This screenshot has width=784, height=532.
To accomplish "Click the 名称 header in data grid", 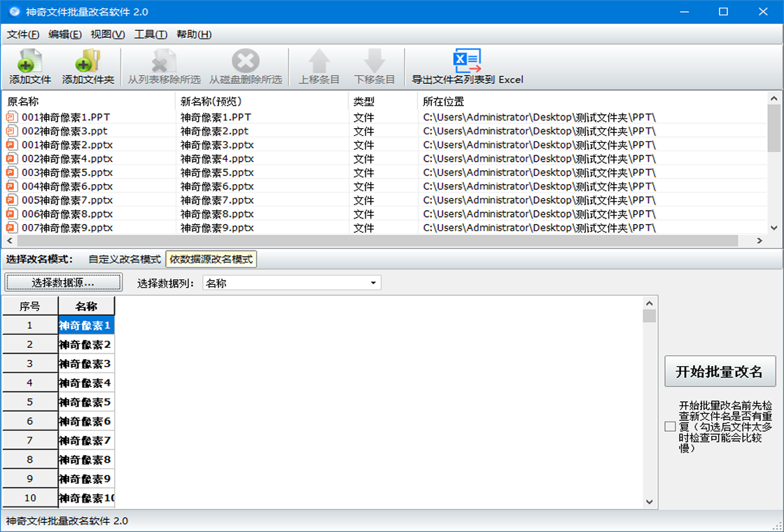I will tap(87, 306).
